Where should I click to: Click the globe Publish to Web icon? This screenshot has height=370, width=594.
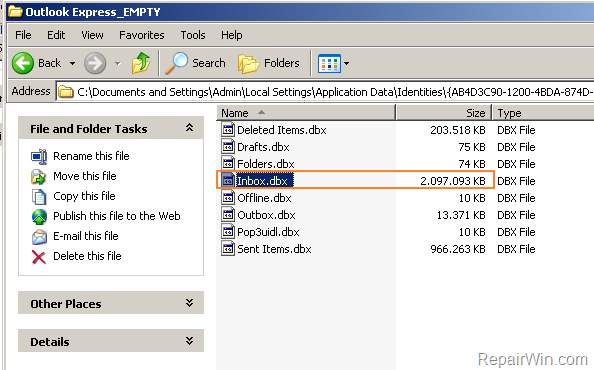pyautogui.click(x=39, y=217)
